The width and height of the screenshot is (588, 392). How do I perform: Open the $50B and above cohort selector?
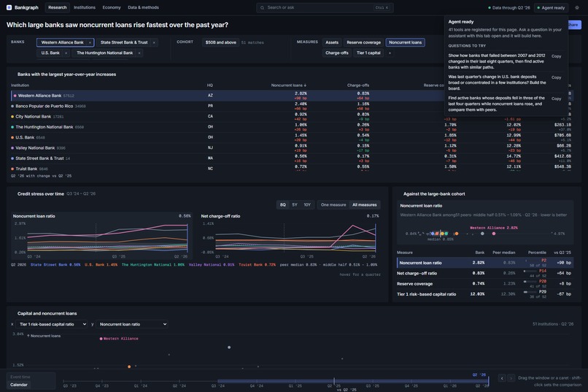tap(221, 42)
